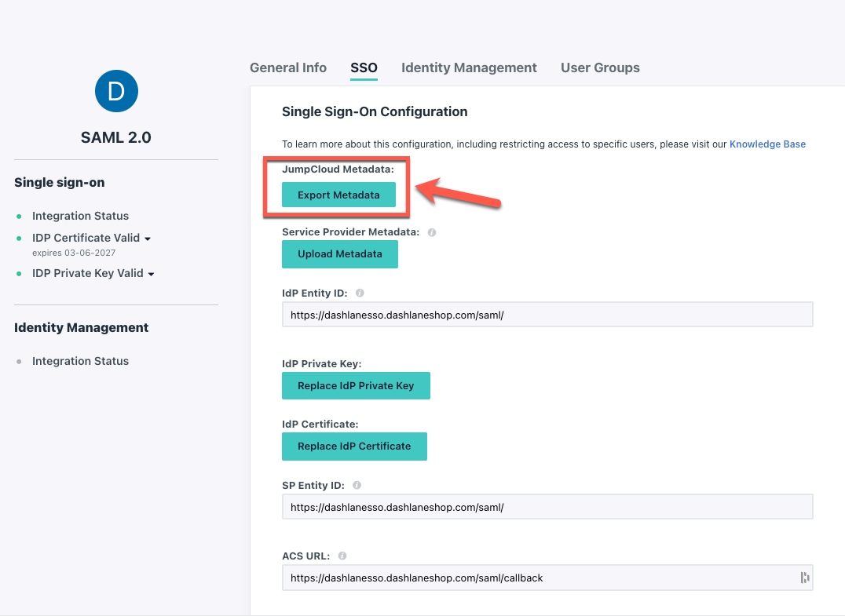Open the Knowledge Base link
The image size is (845, 616).
coord(767,144)
